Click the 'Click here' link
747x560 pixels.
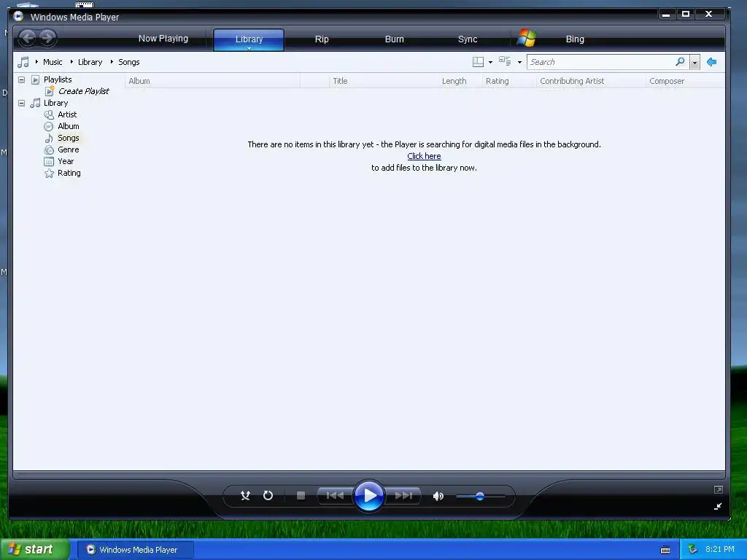(424, 156)
